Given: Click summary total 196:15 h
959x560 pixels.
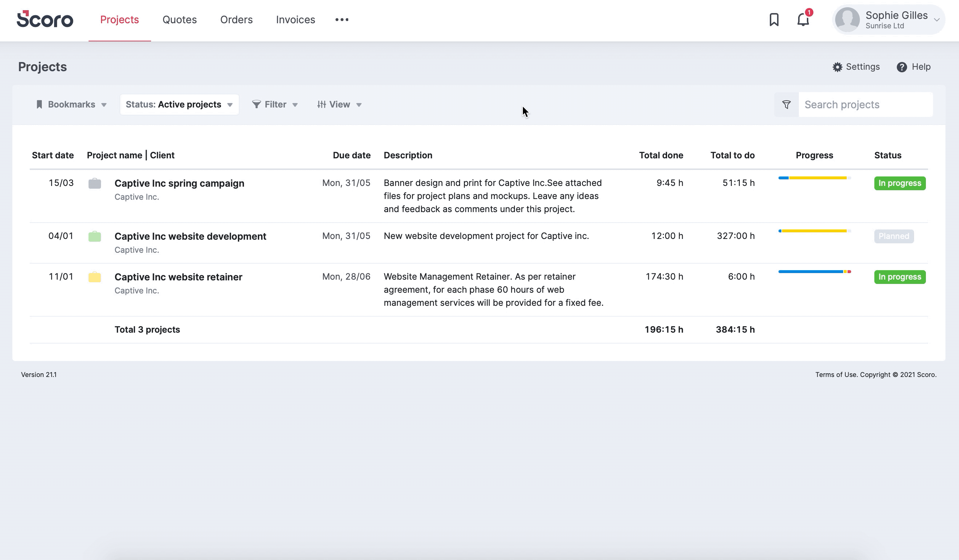Looking at the screenshot, I should 664,330.
